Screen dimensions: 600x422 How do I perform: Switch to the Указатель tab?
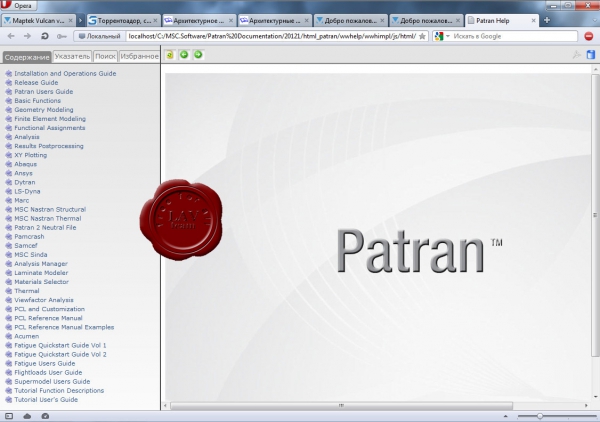point(72,57)
